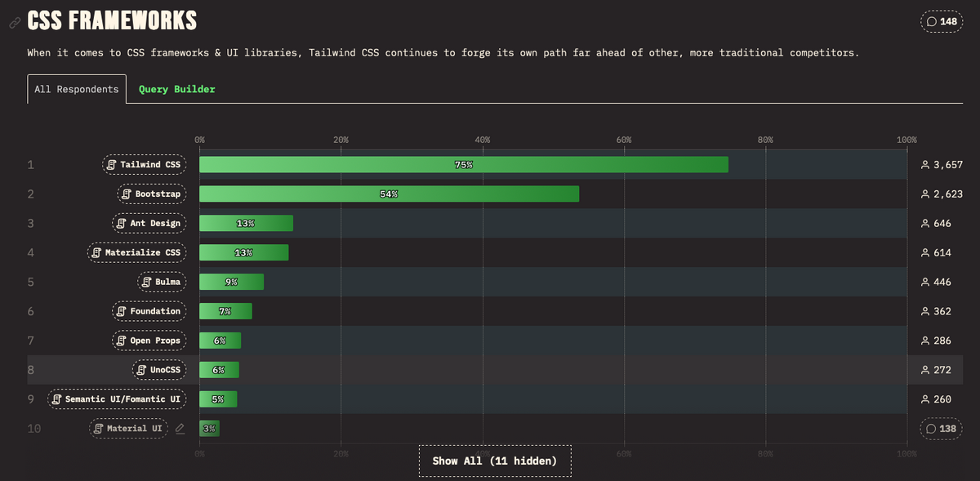This screenshot has width=980, height=481.
Task: Click rank number 9 beside Semantic UI/Fomantic UI
Action: 31,399
